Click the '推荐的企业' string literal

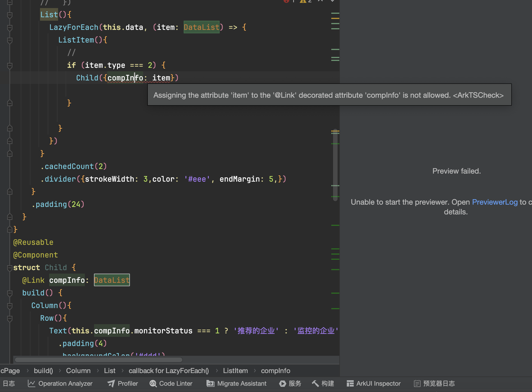click(x=256, y=331)
